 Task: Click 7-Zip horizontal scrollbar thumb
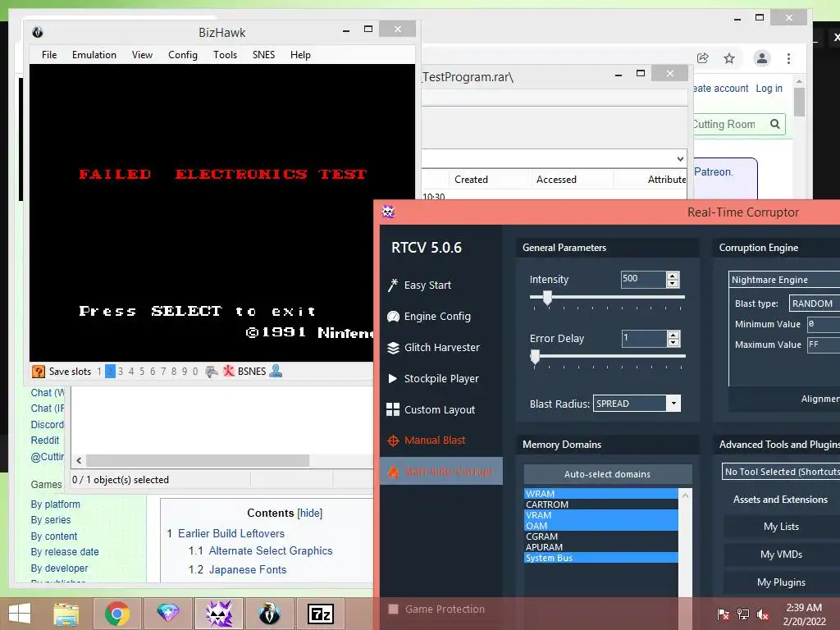pos(197,461)
